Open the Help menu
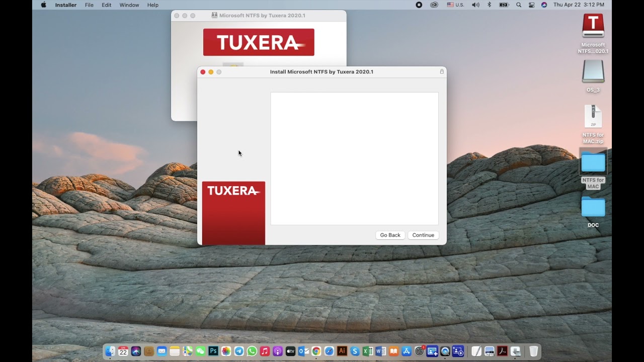Image resolution: width=644 pixels, height=362 pixels. click(152, 5)
